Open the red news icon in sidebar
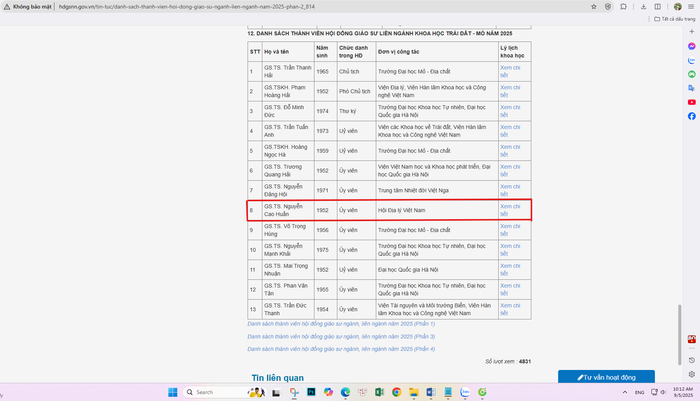This screenshot has width=700, height=401. coord(692,339)
